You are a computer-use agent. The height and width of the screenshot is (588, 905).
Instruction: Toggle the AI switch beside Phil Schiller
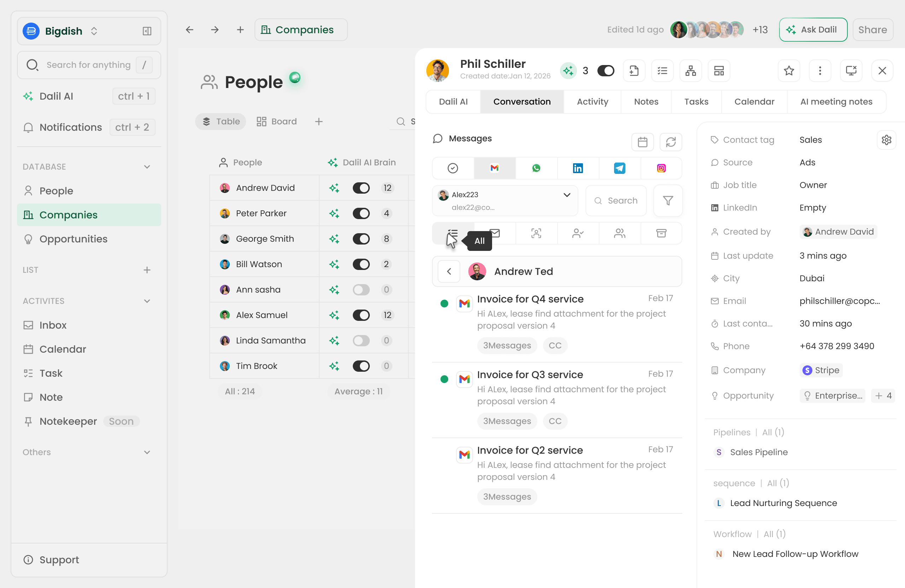(605, 71)
